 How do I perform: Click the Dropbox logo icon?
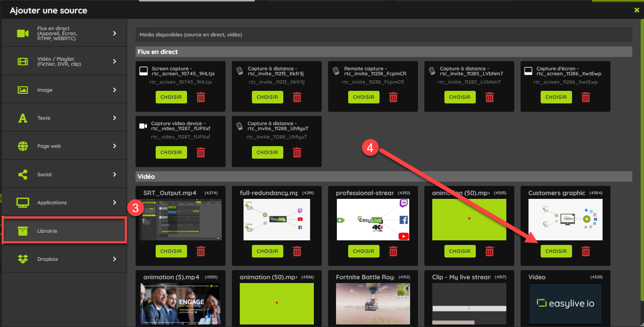[23, 259]
